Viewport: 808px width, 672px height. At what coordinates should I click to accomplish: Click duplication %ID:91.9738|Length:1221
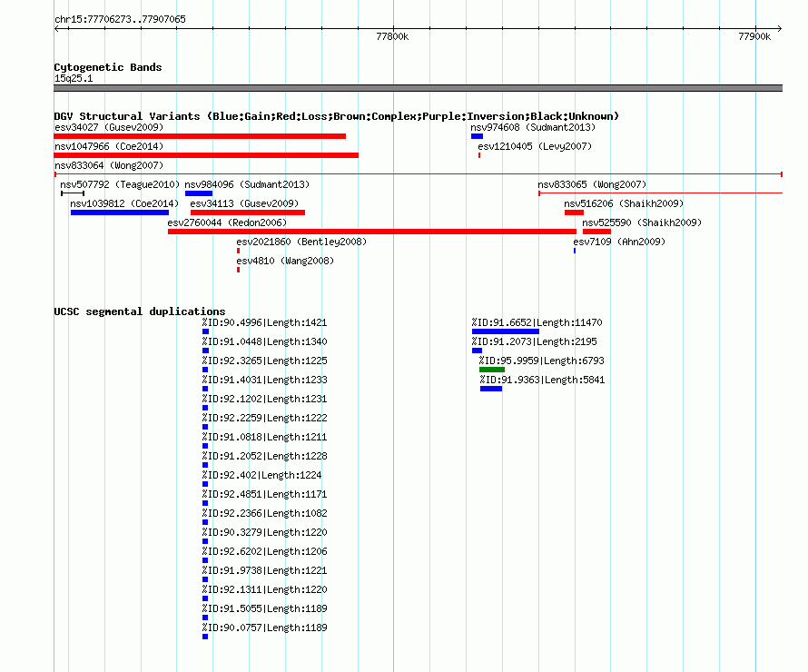pos(264,570)
